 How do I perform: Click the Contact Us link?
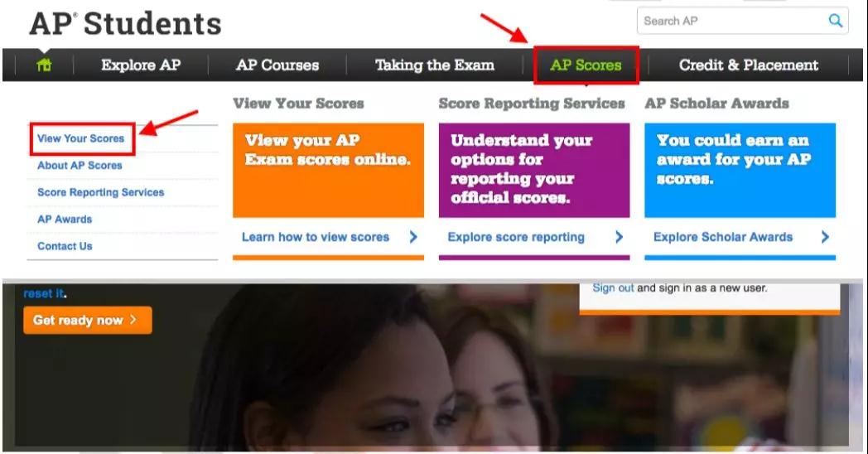65,246
